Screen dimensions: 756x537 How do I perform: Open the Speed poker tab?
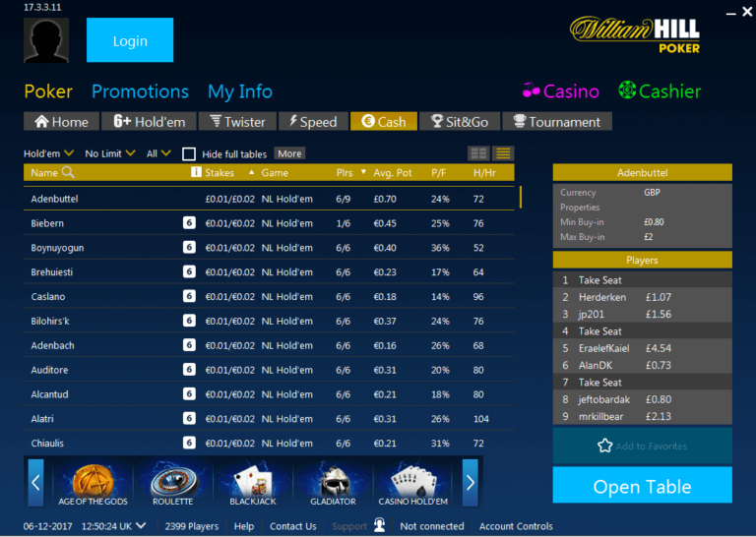point(313,121)
